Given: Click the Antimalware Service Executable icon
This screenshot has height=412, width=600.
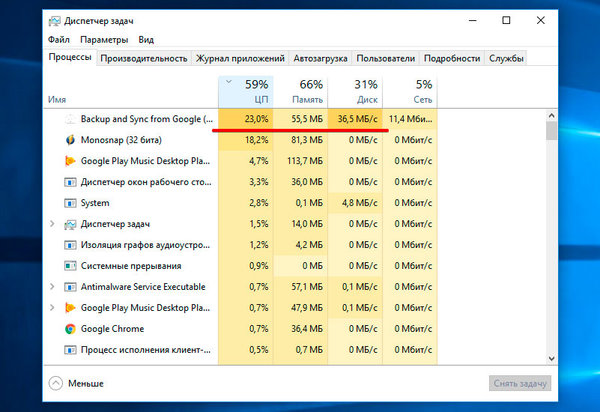Looking at the screenshot, I should pyautogui.click(x=70, y=287).
